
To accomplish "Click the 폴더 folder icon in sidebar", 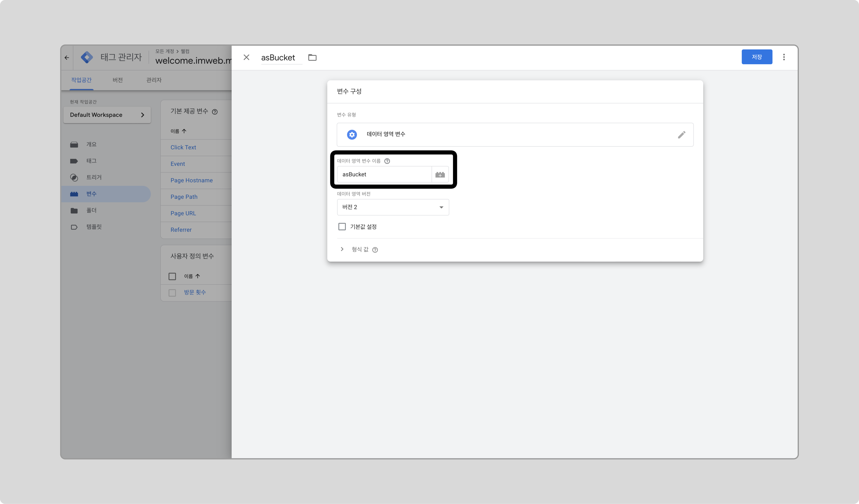I will (x=74, y=211).
